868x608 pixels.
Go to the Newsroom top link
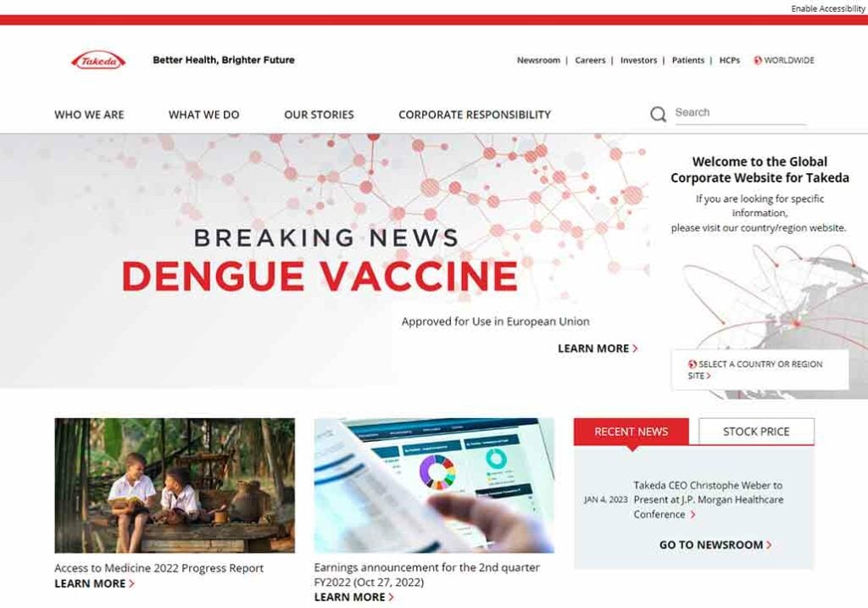(538, 60)
